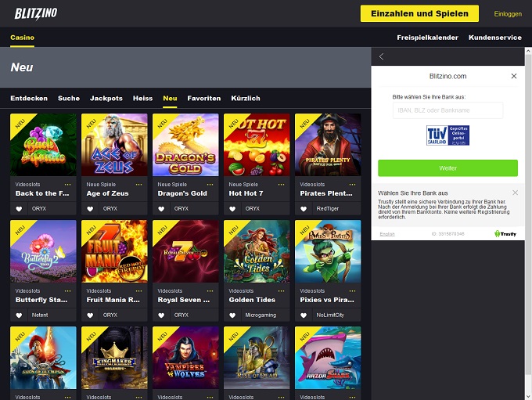The height and width of the screenshot is (400, 532).
Task: Toggle the heart on Age of Zeus
Action: (90, 209)
